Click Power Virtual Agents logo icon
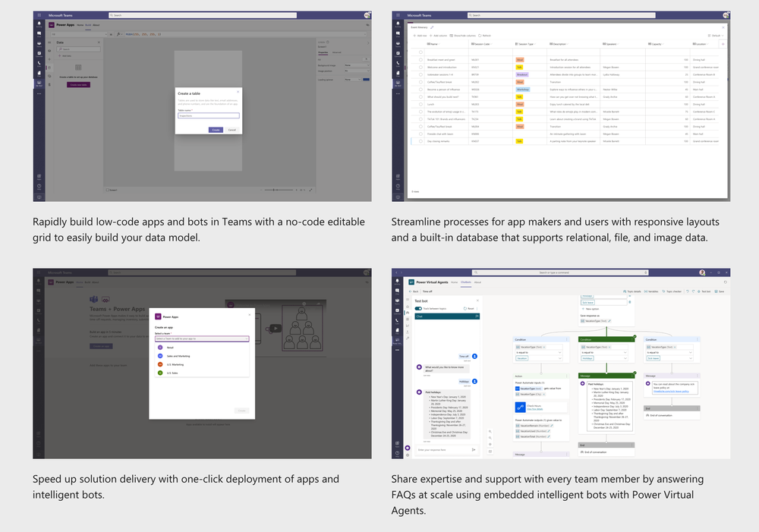 [x=411, y=282]
